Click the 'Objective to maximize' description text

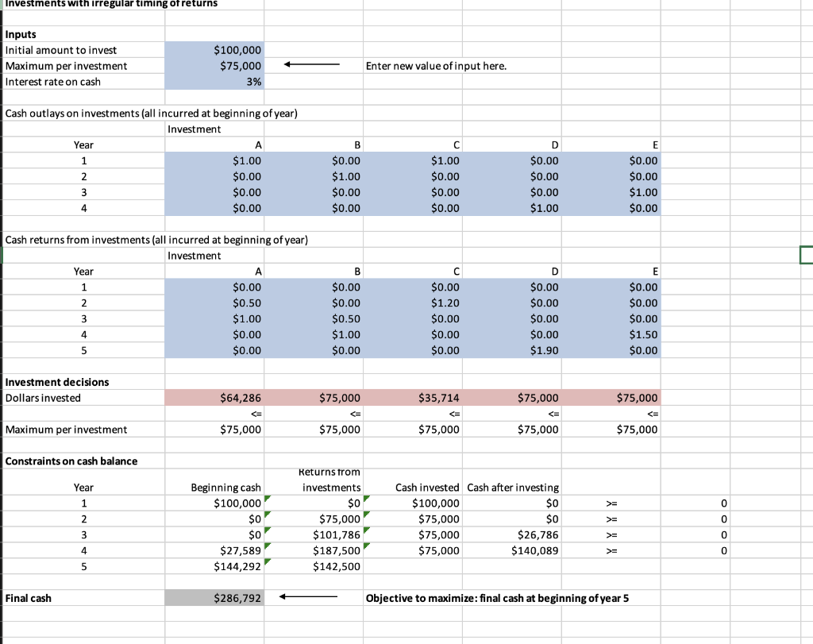coord(497,598)
